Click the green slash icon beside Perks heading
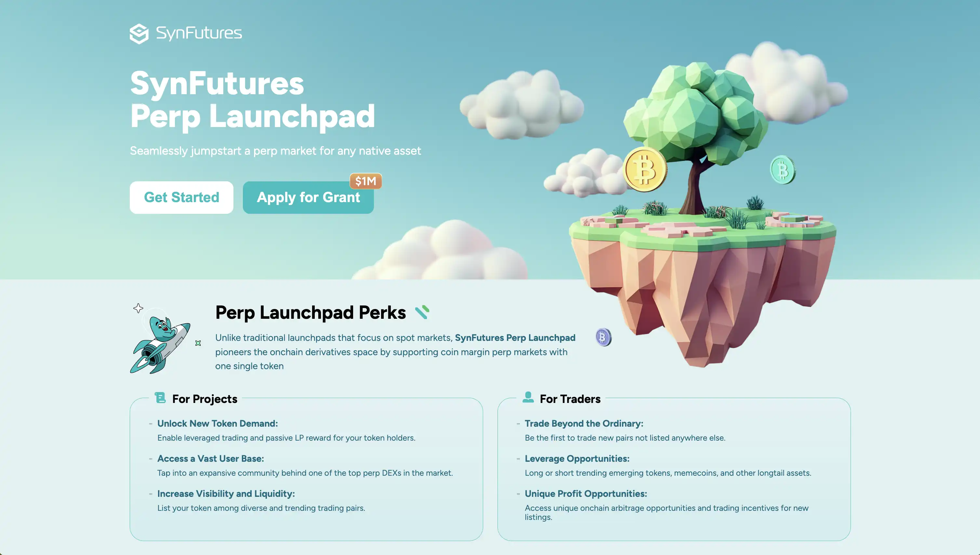The image size is (980, 555). click(x=422, y=312)
